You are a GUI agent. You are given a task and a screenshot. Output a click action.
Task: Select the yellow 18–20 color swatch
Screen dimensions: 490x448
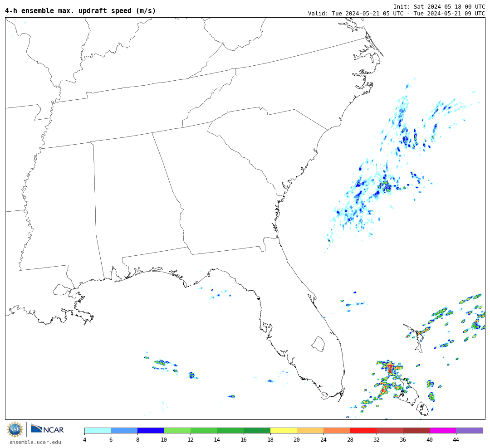click(284, 430)
